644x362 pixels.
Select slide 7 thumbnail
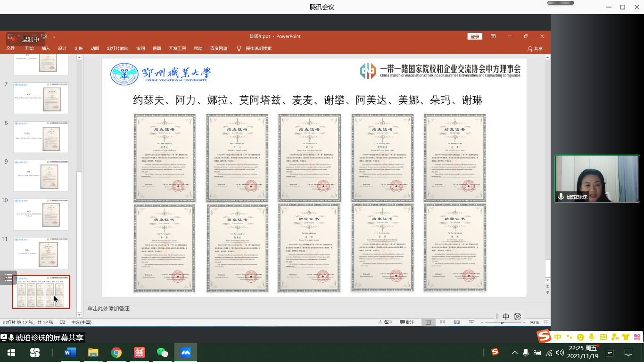click(41, 98)
